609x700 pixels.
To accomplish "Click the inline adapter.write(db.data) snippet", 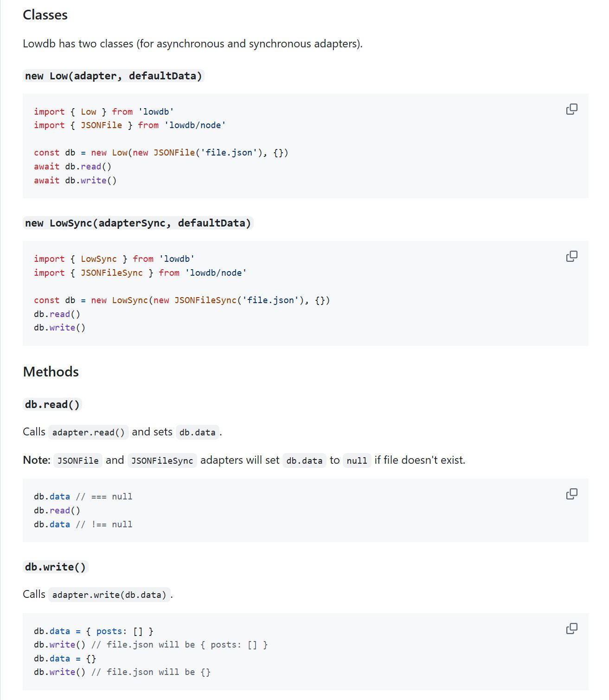I will (109, 595).
